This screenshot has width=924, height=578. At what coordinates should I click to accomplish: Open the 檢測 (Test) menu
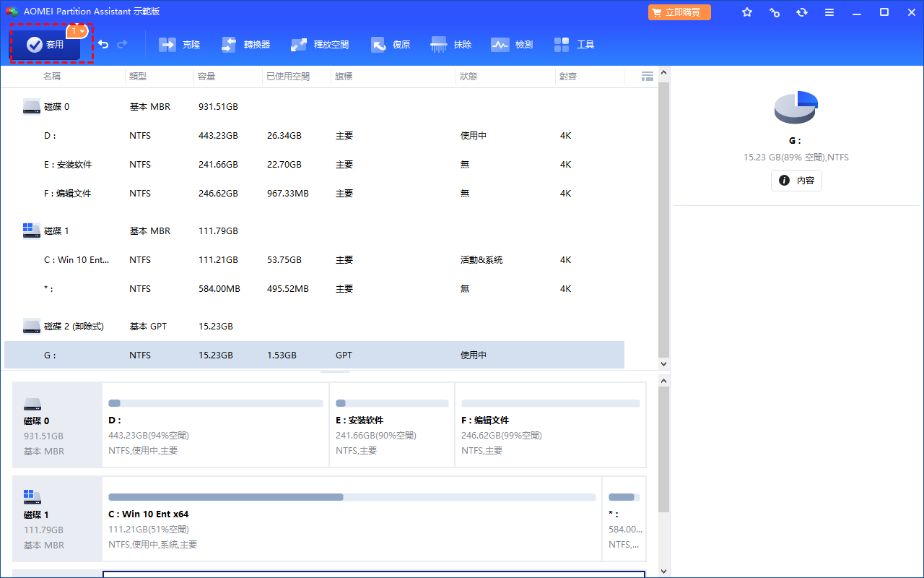pyautogui.click(x=512, y=45)
